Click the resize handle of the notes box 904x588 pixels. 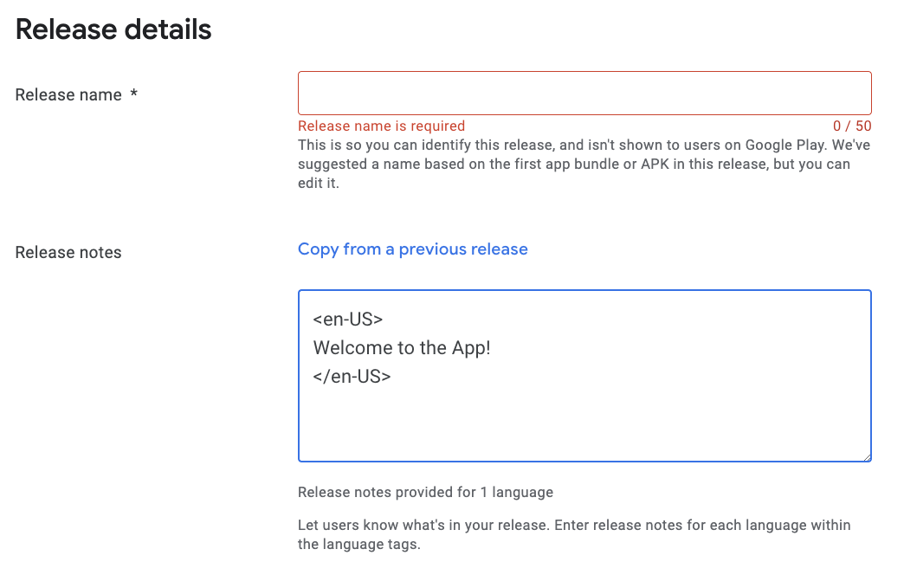(867, 456)
